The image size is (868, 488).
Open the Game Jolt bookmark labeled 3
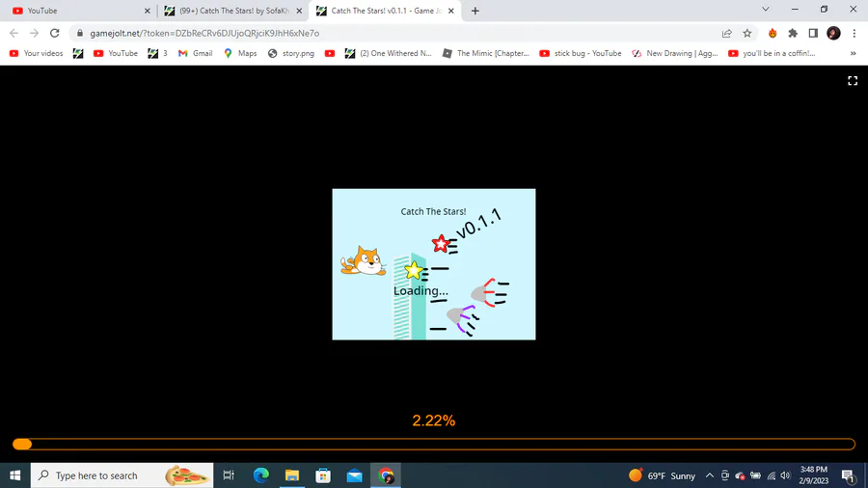coord(157,54)
